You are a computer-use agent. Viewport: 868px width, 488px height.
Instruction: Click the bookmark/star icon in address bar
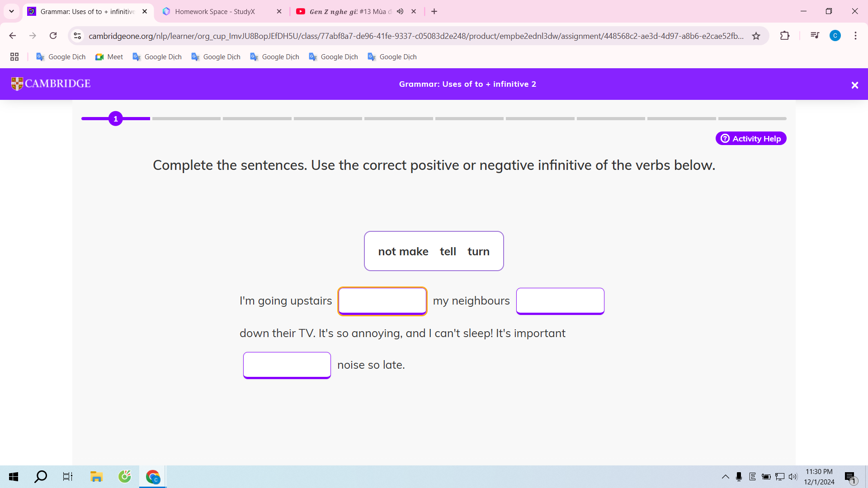point(756,35)
